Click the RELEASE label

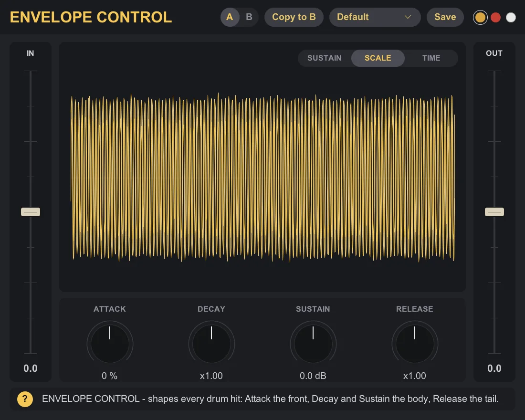414,309
